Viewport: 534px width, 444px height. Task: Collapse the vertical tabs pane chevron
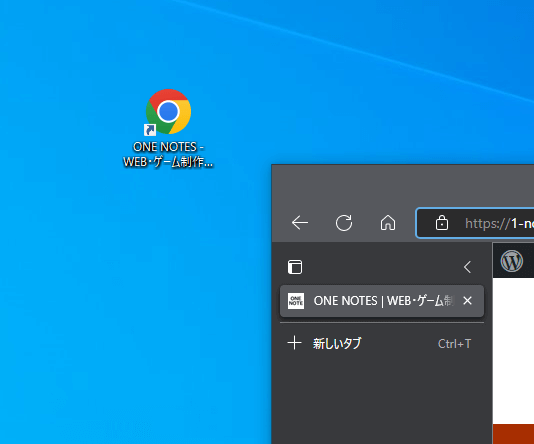pyautogui.click(x=468, y=267)
